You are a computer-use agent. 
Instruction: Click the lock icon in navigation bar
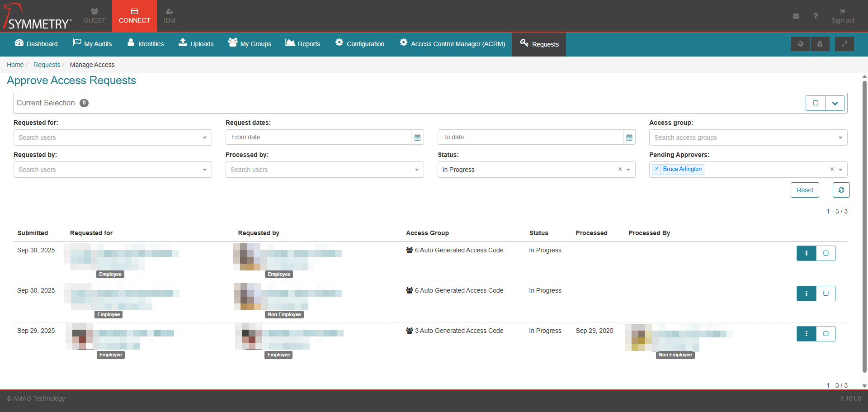(820, 44)
